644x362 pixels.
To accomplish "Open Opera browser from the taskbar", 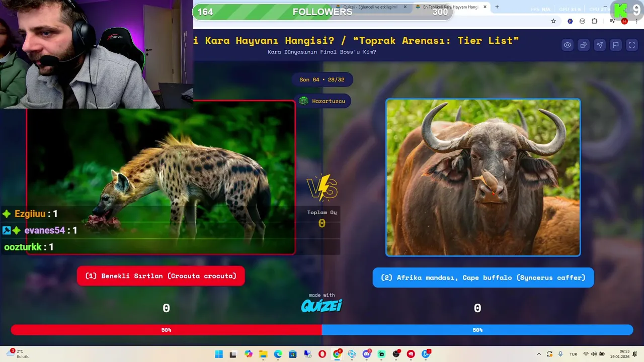I will [322, 354].
